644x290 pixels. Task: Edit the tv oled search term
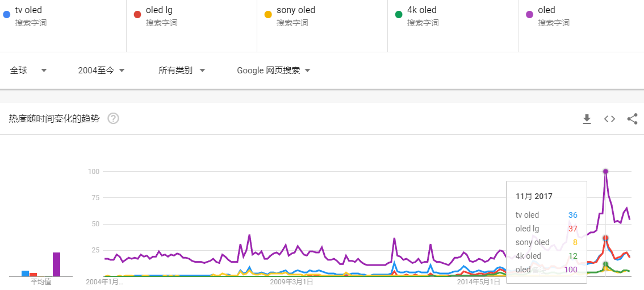point(28,10)
